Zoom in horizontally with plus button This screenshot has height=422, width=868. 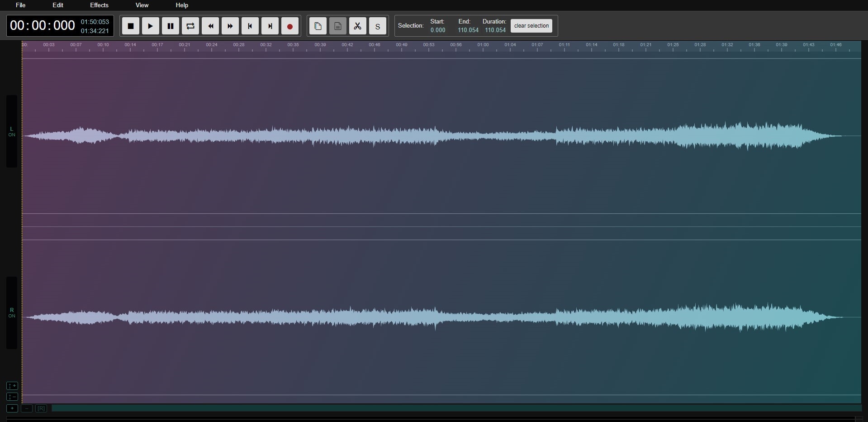[x=12, y=408]
